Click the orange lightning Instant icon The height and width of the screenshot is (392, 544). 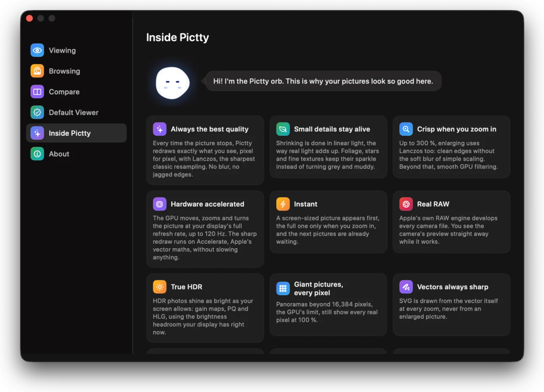(x=283, y=204)
